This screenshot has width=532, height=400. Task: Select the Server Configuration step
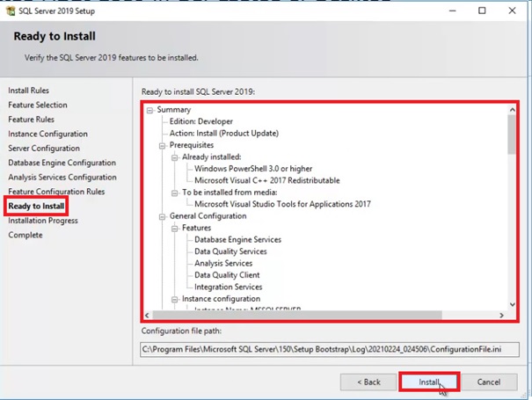(x=44, y=149)
